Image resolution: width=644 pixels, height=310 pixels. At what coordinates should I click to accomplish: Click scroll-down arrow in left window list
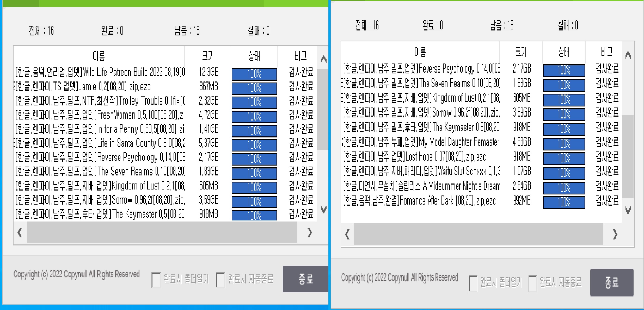coord(323,209)
